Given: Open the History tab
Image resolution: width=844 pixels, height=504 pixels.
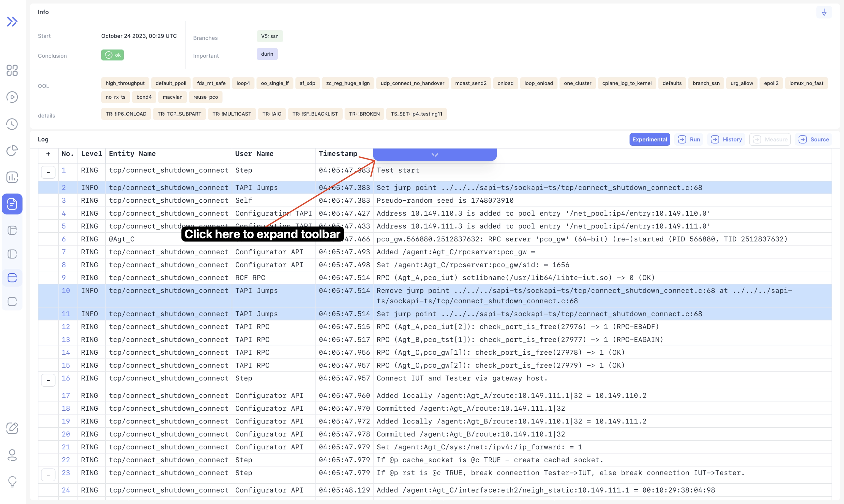Looking at the screenshot, I should point(726,139).
